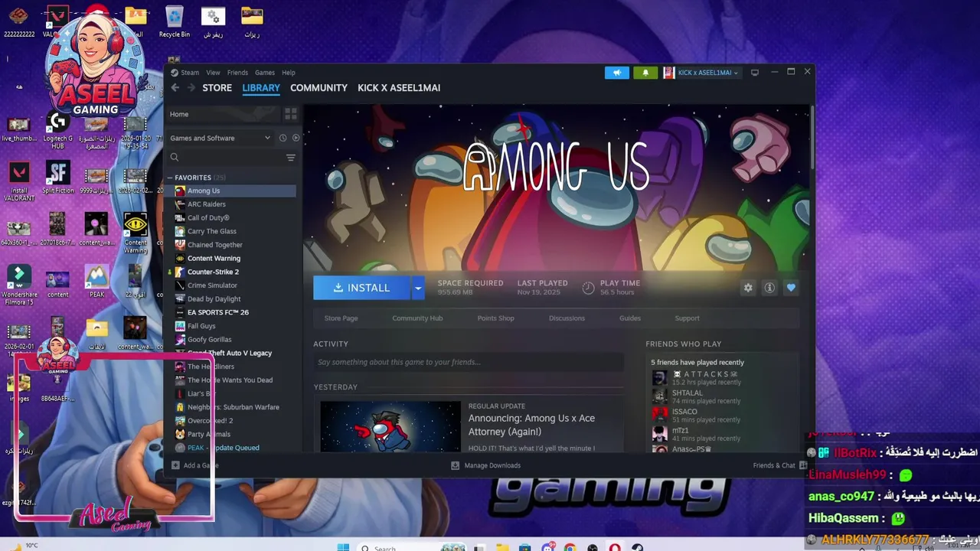The width and height of the screenshot is (980, 551).
Task: Open Manage Downloads
Action: 485,465
